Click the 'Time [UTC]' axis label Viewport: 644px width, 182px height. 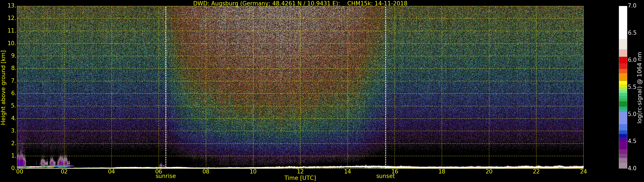(300, 178)
